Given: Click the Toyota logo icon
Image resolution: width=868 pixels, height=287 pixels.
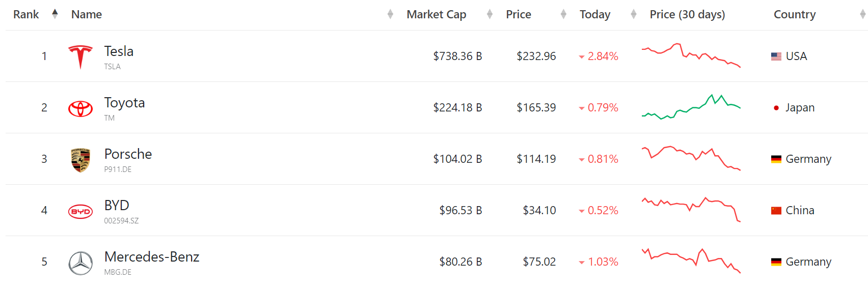Looking at the screenshot, I should click(x=80, y=108).
